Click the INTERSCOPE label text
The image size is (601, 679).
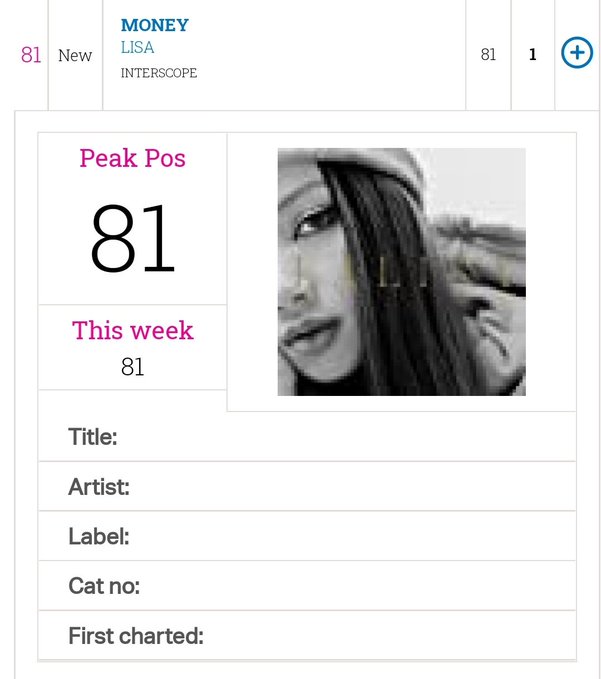click(159, 73)
